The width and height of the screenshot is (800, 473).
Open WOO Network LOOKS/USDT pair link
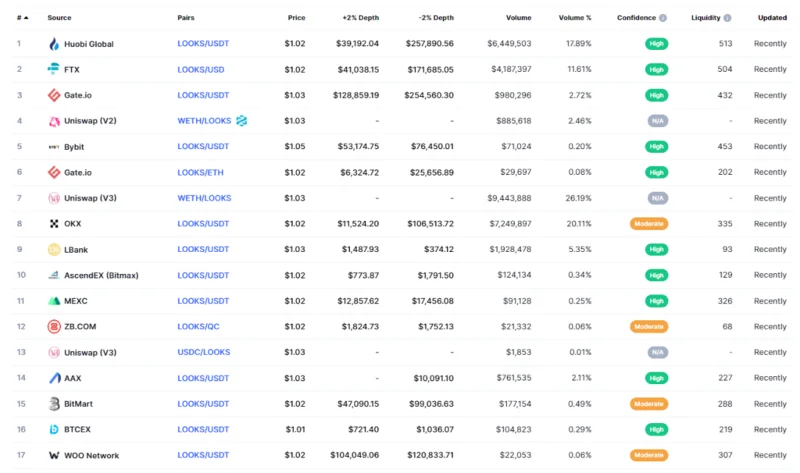(x=203, y=455)
